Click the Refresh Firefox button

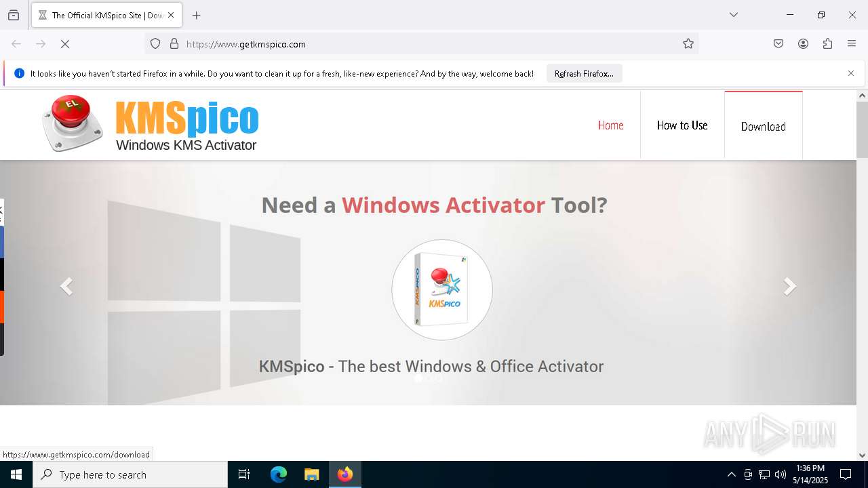(584, 73)
